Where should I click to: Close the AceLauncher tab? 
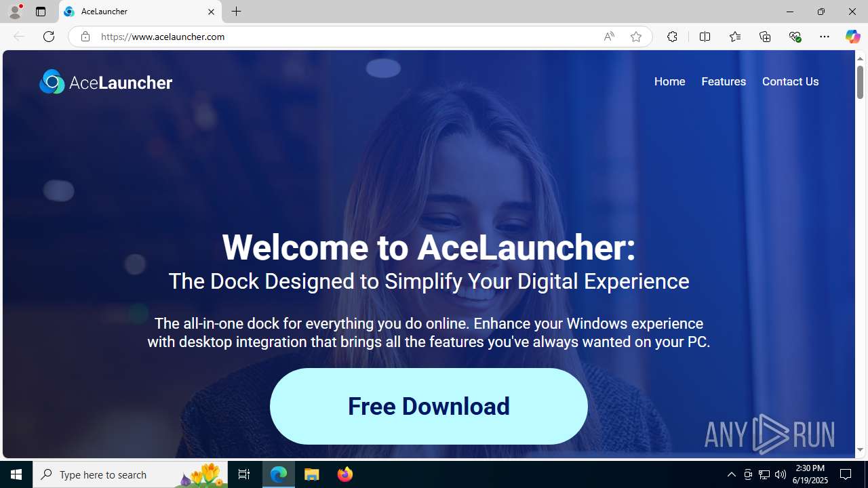tap(211, 12)
